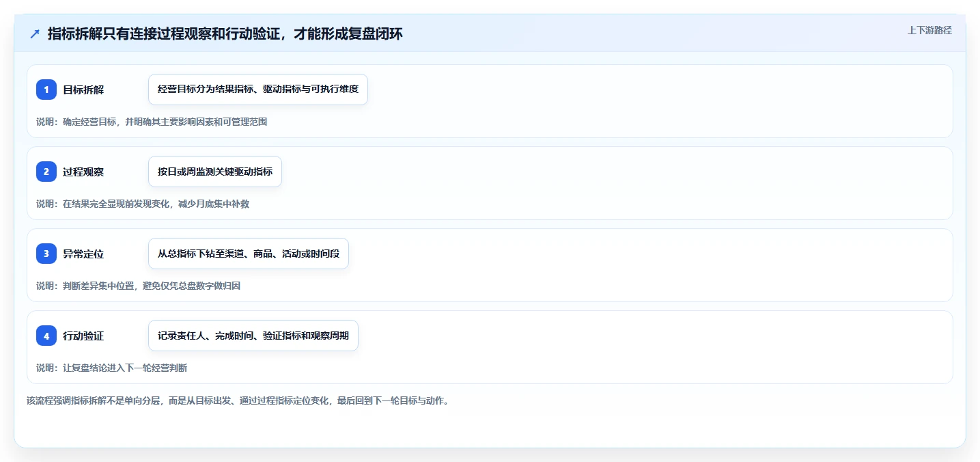980x462 pixels.
Task: Click the title 指标拆解只有连接过程观察和行动验证
Action: pyautogui.click(x=225, y=34)
